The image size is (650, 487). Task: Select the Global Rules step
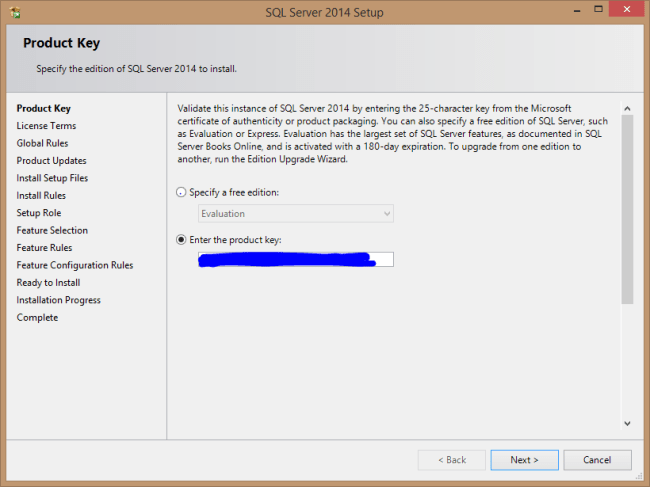pyautogui.click(x=42, y=143)
